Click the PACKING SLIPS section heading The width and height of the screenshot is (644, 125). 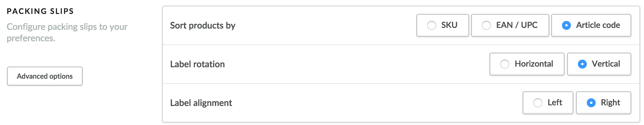(40, 11)
